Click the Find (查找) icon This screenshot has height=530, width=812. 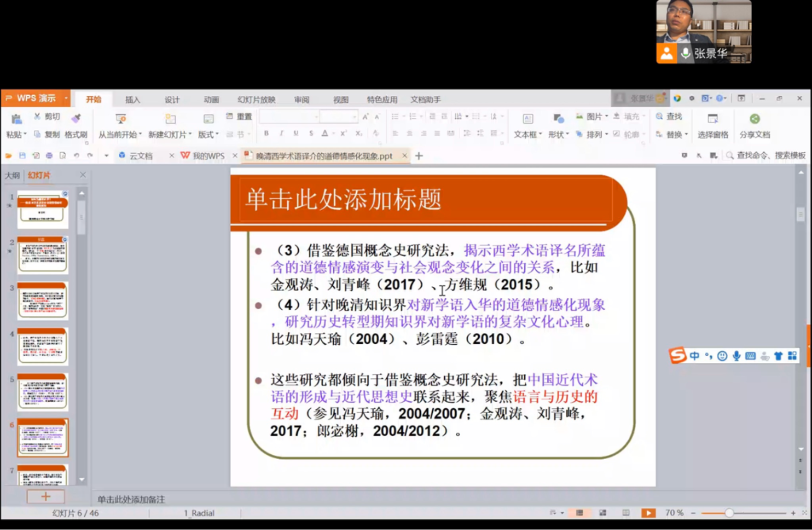660,116
